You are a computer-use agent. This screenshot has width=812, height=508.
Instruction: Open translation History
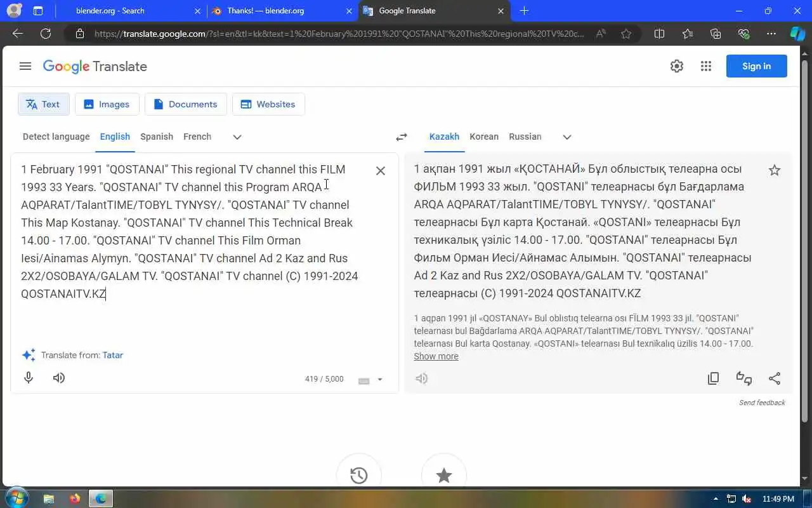(359, 475)
